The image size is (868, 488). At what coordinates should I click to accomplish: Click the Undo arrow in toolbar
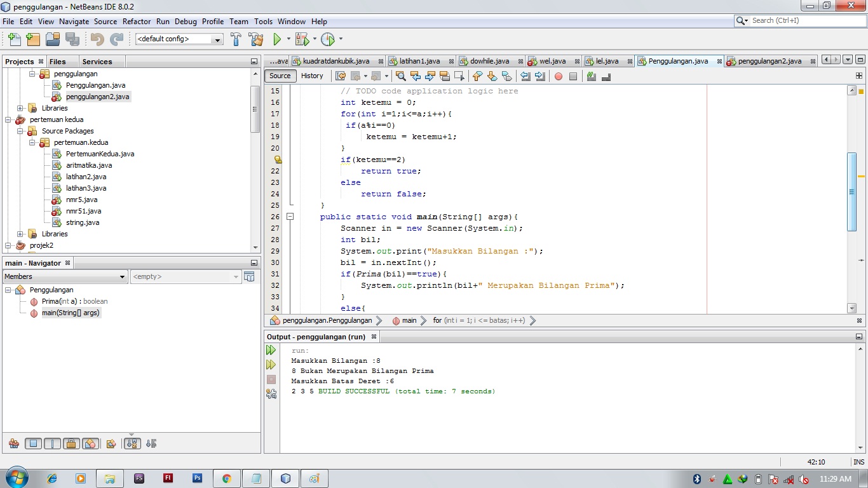(97, 39)
